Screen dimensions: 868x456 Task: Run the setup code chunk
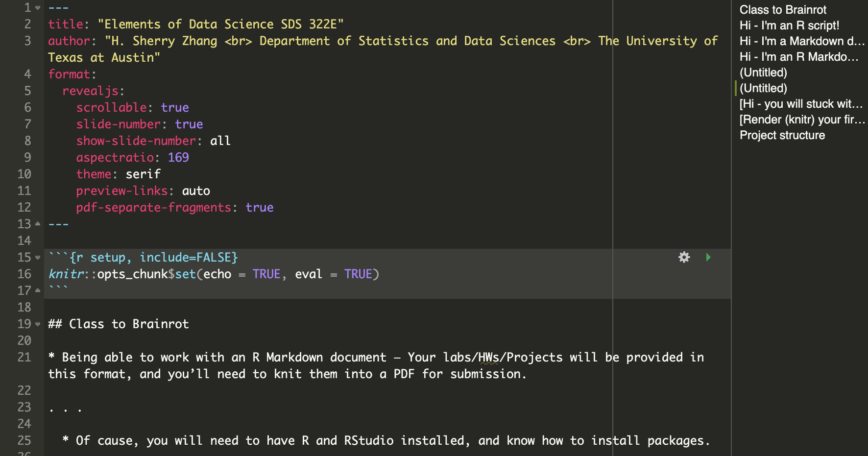tap(708, 257)
